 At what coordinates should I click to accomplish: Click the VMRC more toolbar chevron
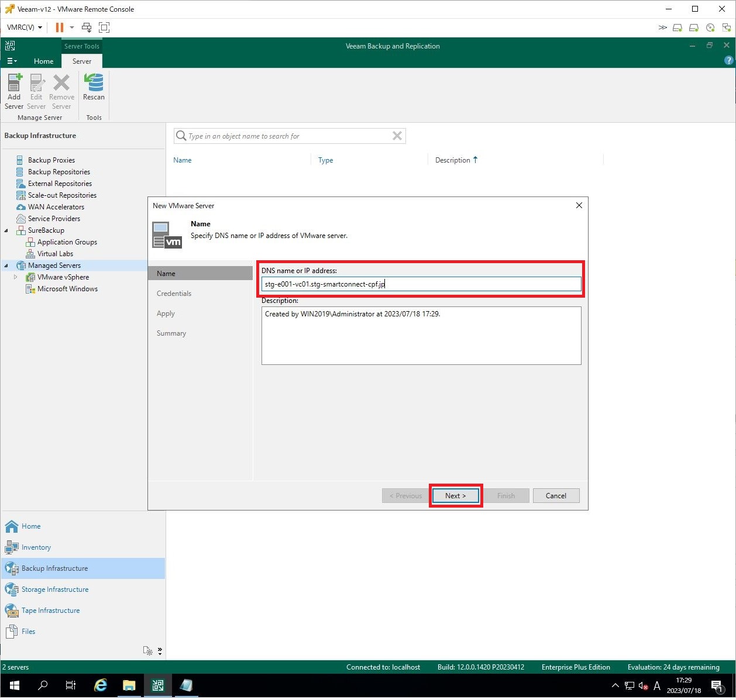662,27
